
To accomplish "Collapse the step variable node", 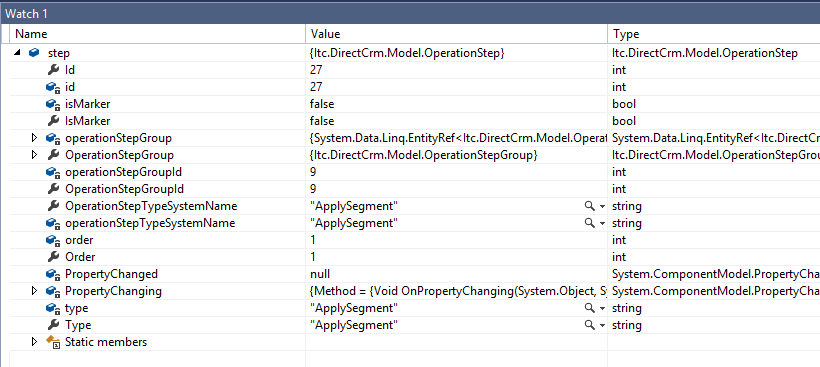I will [18, 53].
